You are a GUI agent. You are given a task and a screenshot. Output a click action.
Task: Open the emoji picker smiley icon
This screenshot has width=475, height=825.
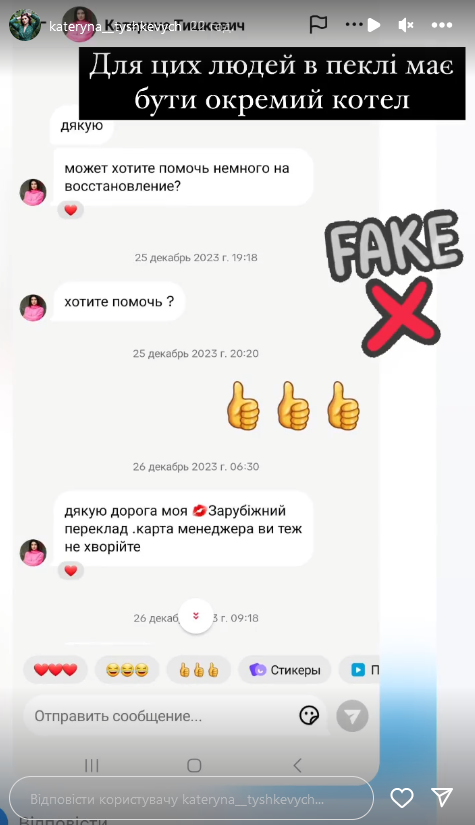(309, 716)
